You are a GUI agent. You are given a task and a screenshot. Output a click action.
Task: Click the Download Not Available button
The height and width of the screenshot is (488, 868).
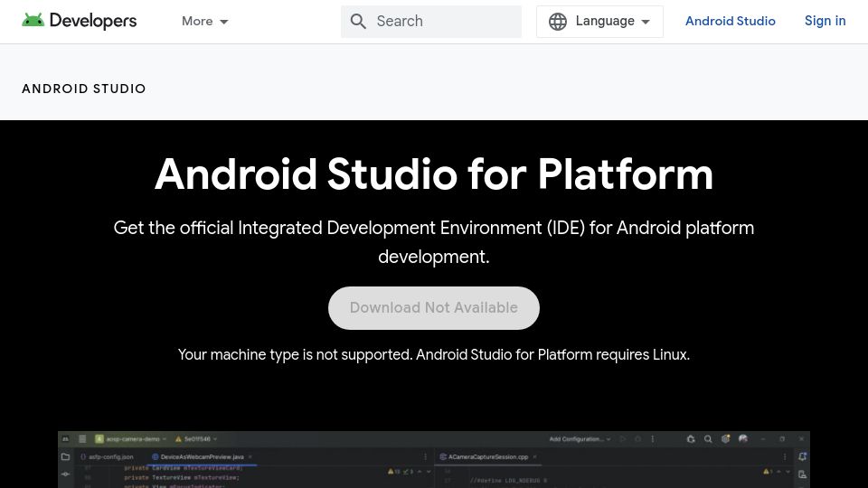click(x=433, y=307)
